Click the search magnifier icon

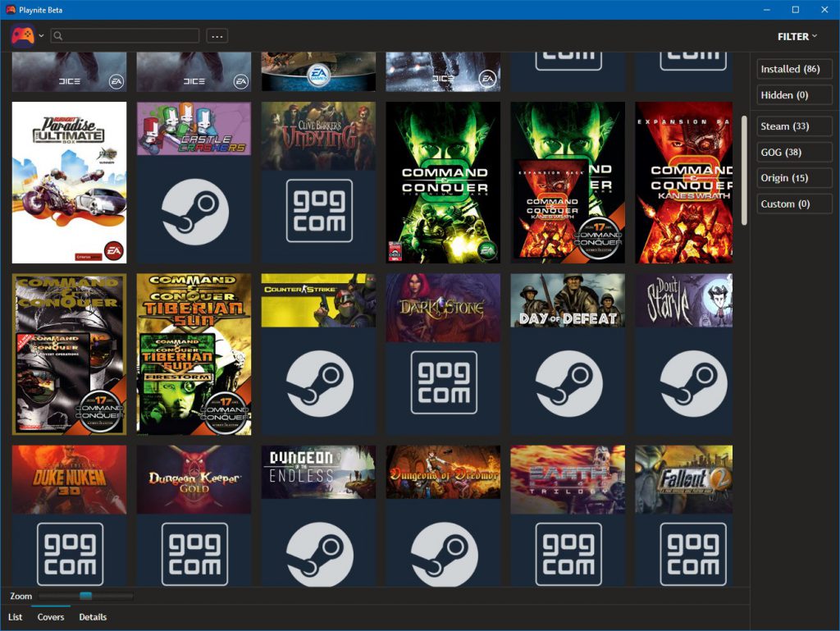pos(58,36)
